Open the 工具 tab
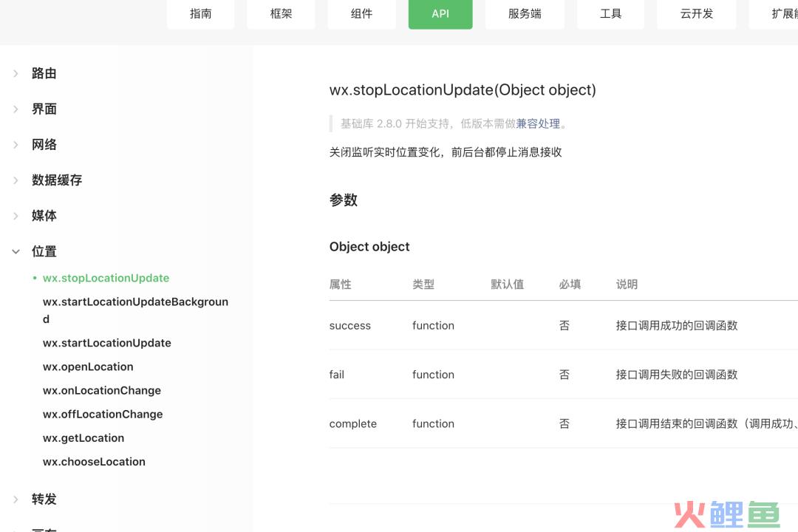 [610, 14]
